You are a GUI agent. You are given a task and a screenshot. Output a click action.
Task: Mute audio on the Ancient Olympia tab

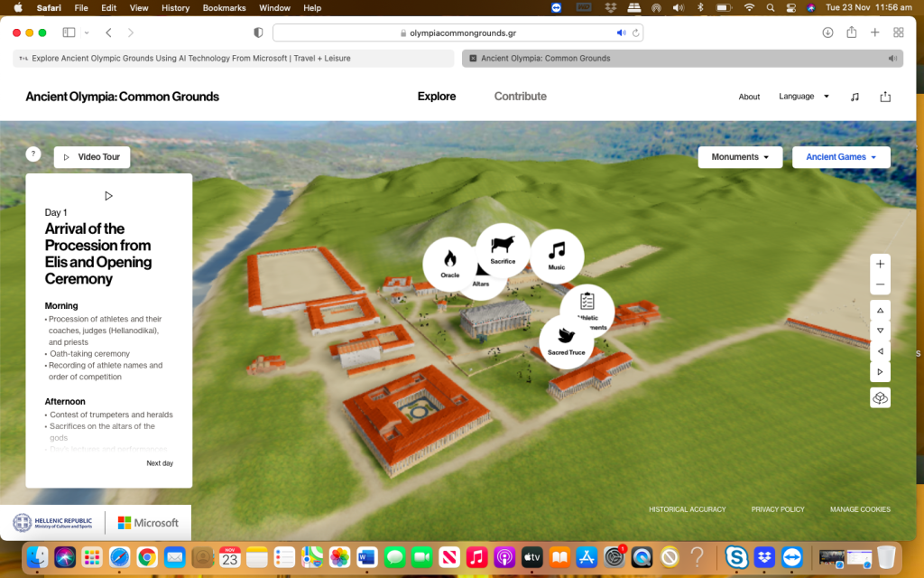click(x=892, y=59)
